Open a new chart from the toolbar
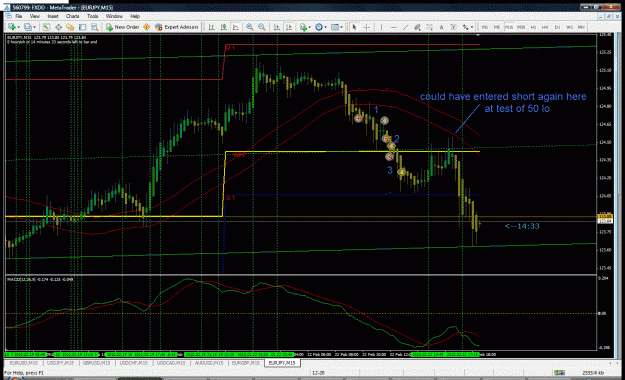 click(12, 27)
